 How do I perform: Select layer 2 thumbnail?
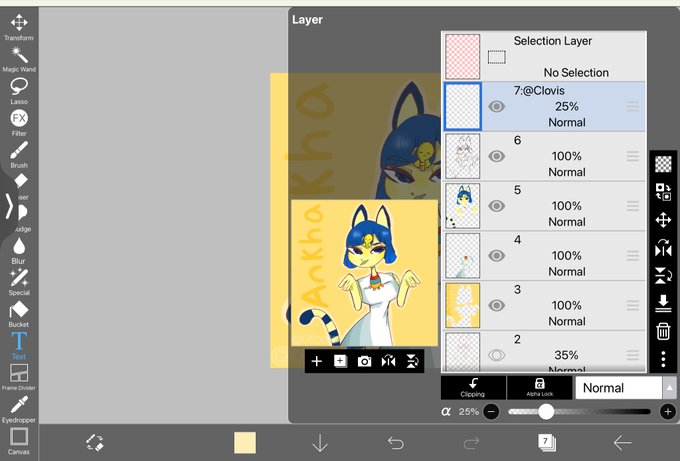(463, 352)
